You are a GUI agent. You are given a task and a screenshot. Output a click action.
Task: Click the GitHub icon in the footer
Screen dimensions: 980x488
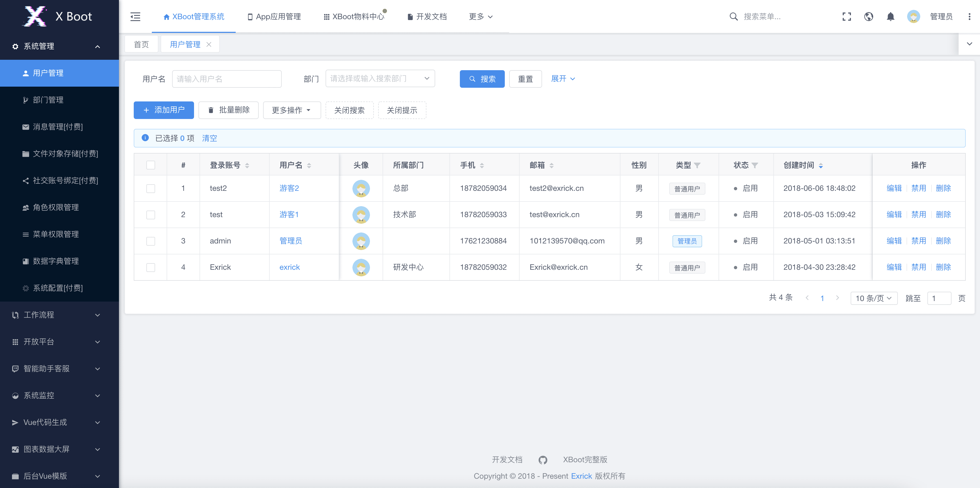[543, 460]
